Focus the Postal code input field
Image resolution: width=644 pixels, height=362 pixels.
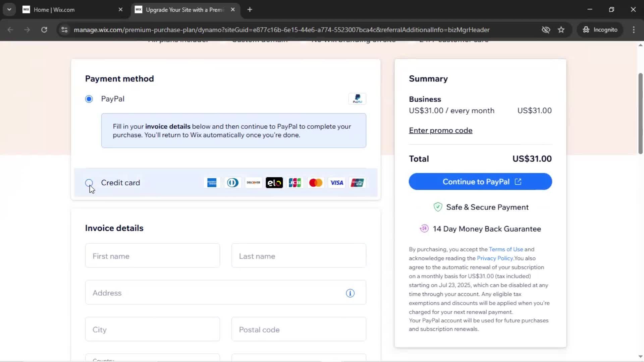tap(299, 329)
